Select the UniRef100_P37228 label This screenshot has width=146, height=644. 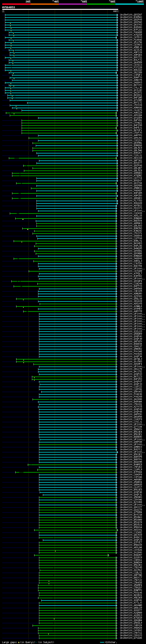[x=131, y=67]
